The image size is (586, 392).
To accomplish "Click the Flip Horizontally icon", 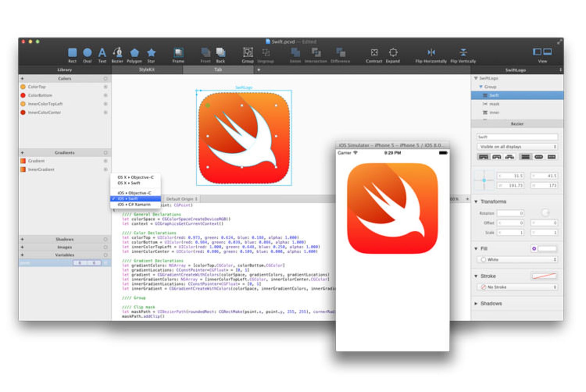I will pyautogui.click(x=432, y=53).
